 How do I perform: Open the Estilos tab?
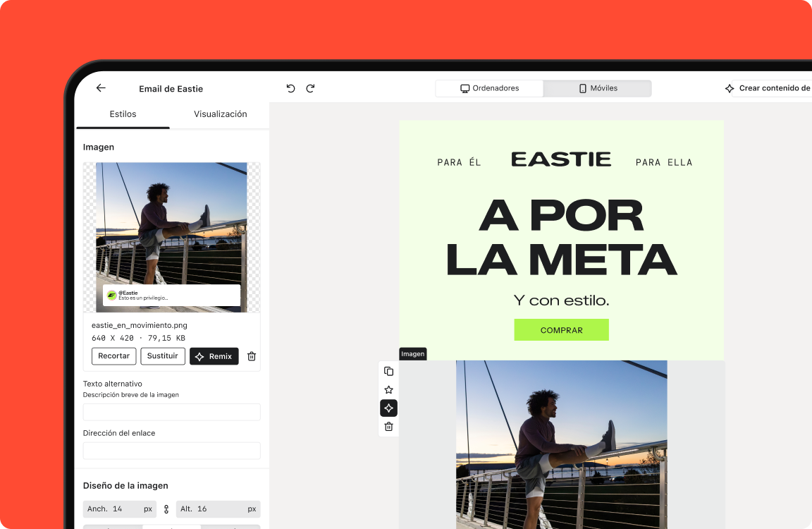point(123,114)
